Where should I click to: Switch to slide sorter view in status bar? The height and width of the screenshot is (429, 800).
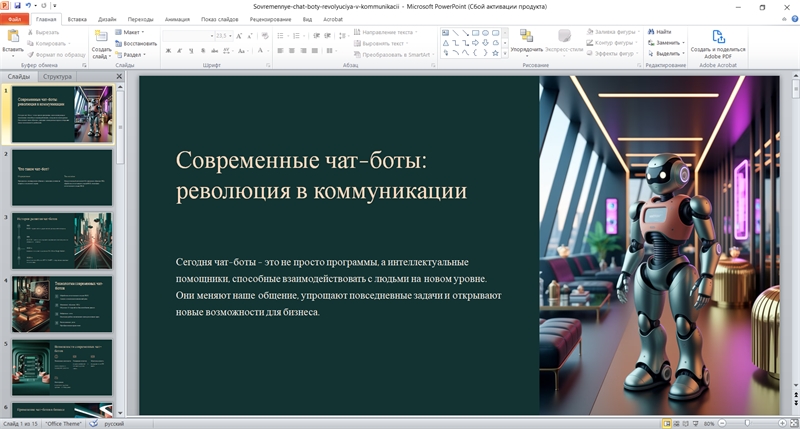[x=676, y=423]
